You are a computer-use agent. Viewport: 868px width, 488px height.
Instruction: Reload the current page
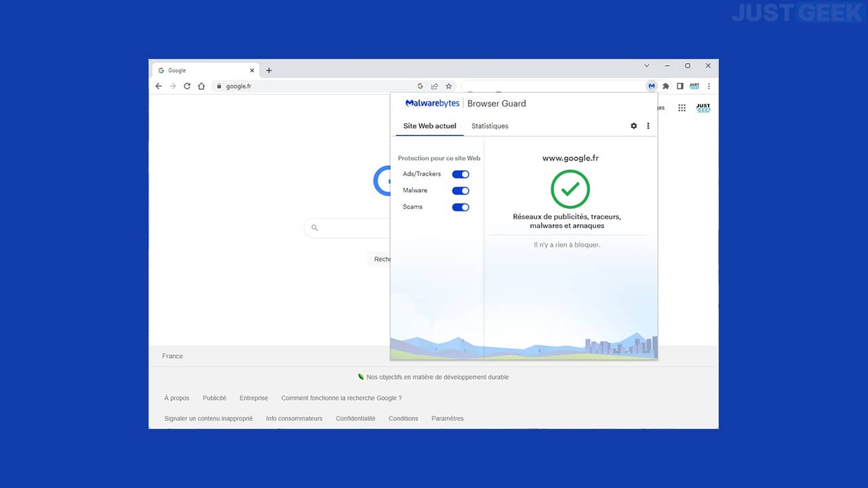tap(187, 86)
